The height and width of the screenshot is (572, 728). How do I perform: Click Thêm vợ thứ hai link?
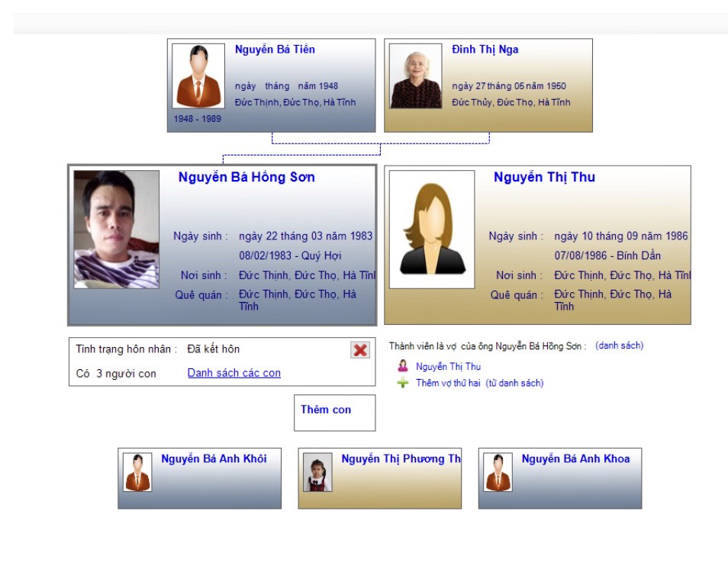point(448,383)
